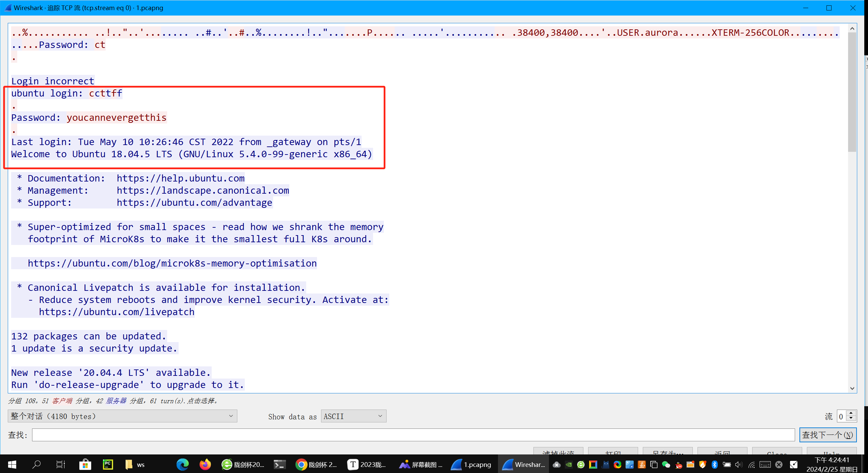This screenshot has height=473, width=868.
Task: Open Microsoft Edge from the taskbar
Action: click(x=183, y=465)
